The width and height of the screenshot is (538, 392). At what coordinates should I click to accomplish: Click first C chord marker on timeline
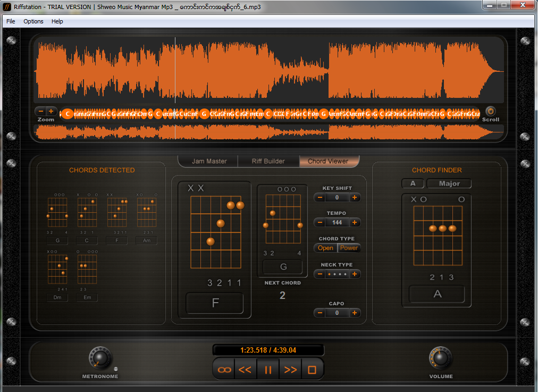click(68, 114)
